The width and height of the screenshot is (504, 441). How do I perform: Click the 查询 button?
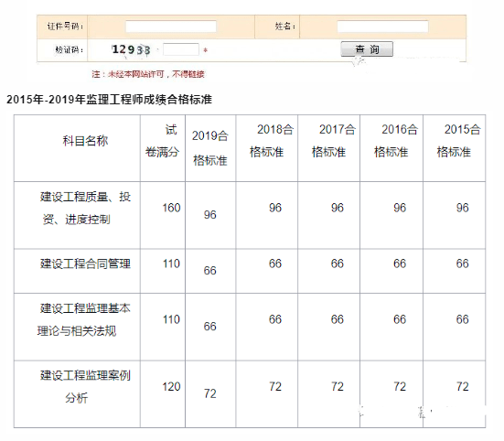[367, 49]
